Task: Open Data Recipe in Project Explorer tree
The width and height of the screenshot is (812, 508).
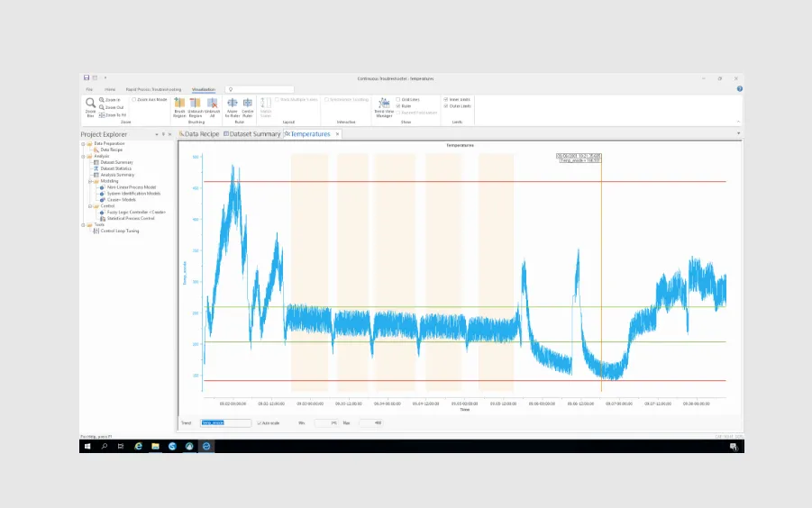Action: (x=108, y=150)
